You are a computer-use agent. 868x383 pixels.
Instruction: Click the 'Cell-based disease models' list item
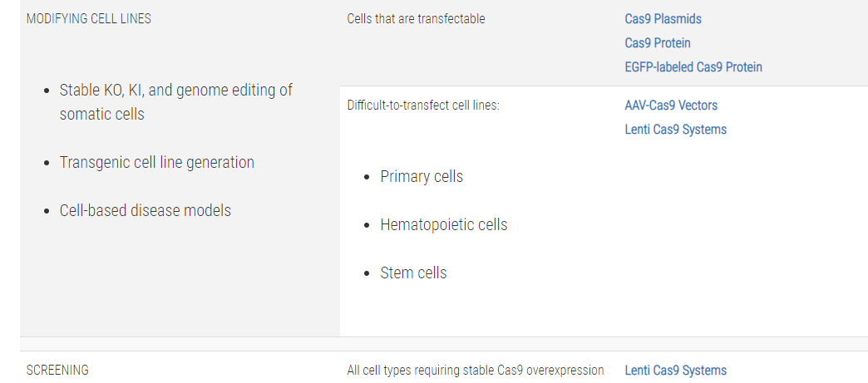(x=145, y=210)
